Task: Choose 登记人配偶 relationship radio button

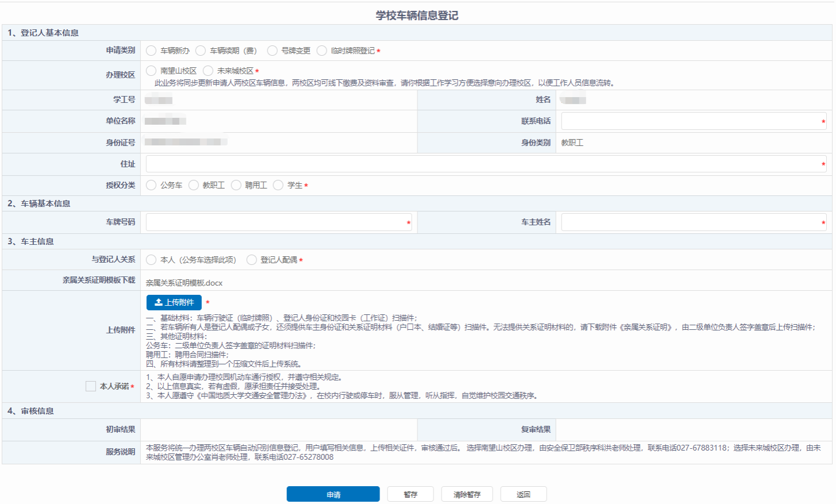Action: [x=251, y=260]
